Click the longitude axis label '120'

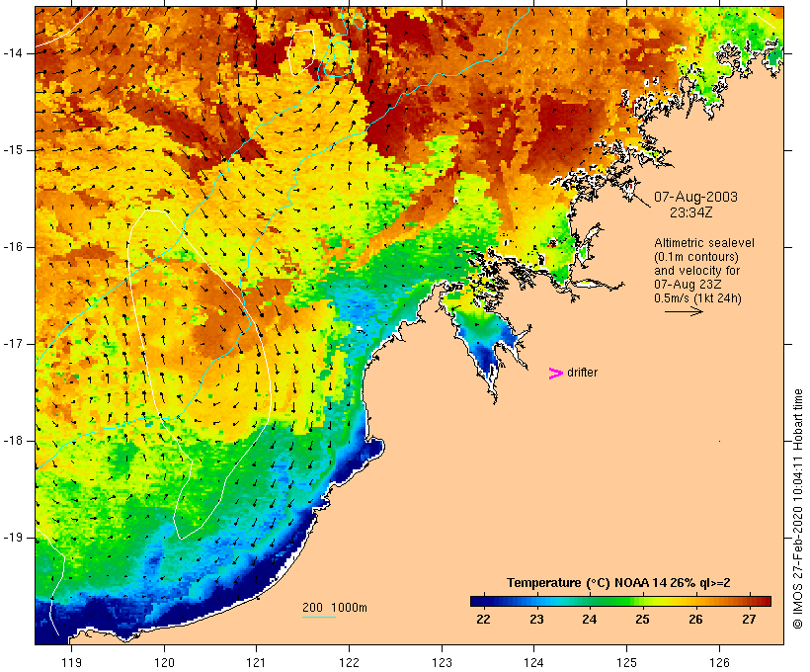click(x=164, y=662)
